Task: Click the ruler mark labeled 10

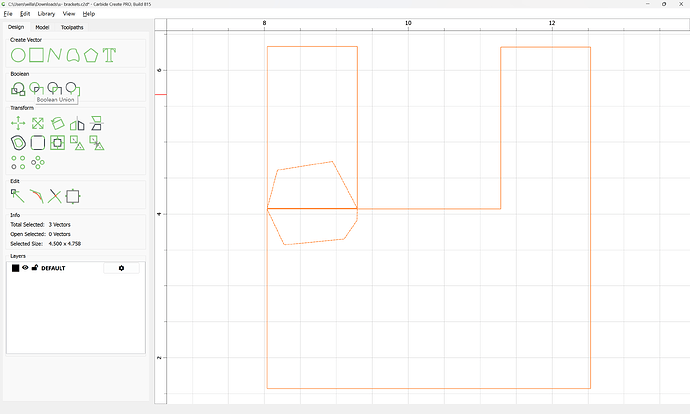Action: point(408,23)
